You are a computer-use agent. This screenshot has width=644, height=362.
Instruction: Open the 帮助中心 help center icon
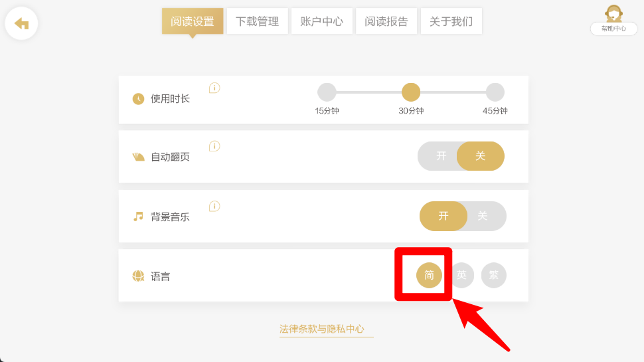(613, 20)
